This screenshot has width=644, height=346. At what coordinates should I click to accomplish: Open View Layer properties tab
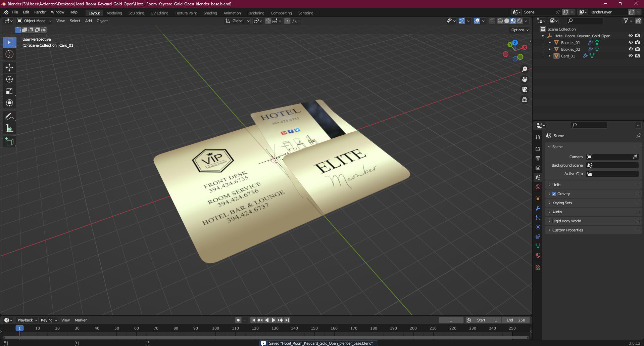tap(538, 168)
